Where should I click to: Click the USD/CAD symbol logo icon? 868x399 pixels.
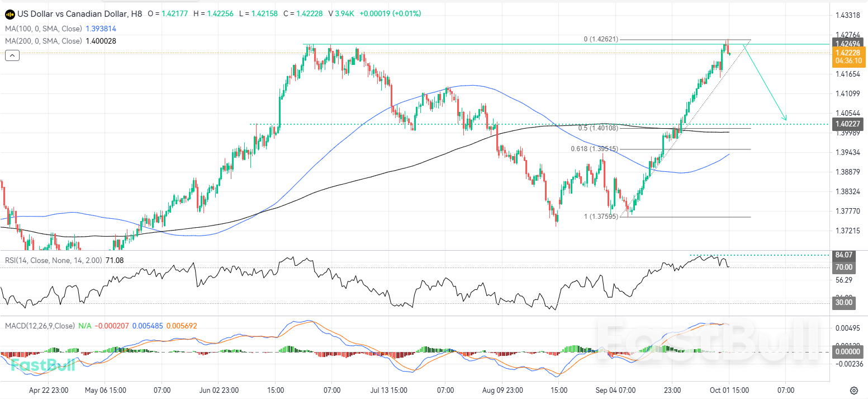(x=10, y=13)
